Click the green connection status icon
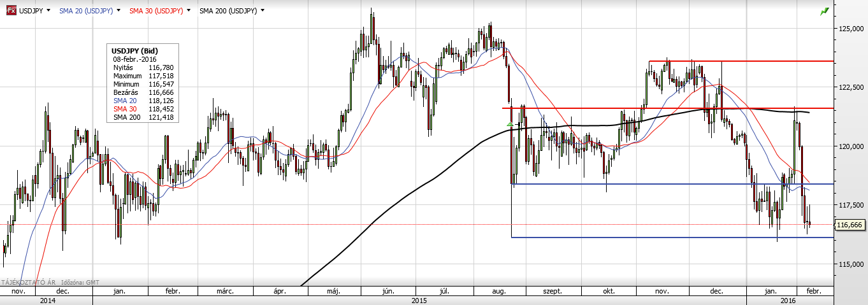868x305 pixels. (x=825, y=11)
